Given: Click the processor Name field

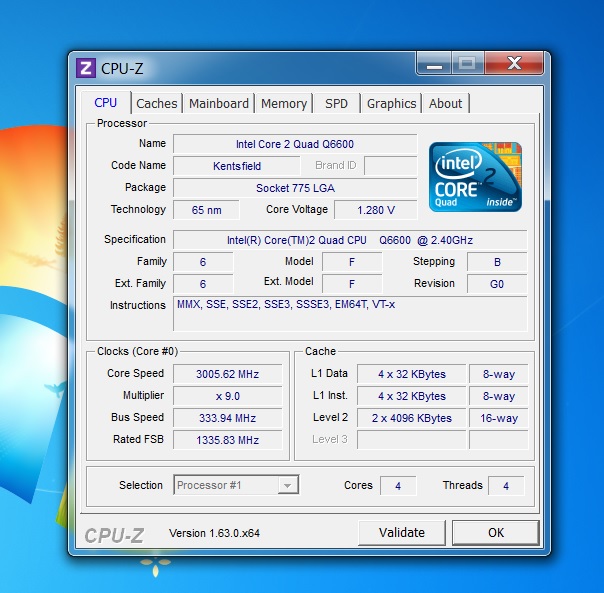Looking at the screenshot, I should tap(294, 144).
